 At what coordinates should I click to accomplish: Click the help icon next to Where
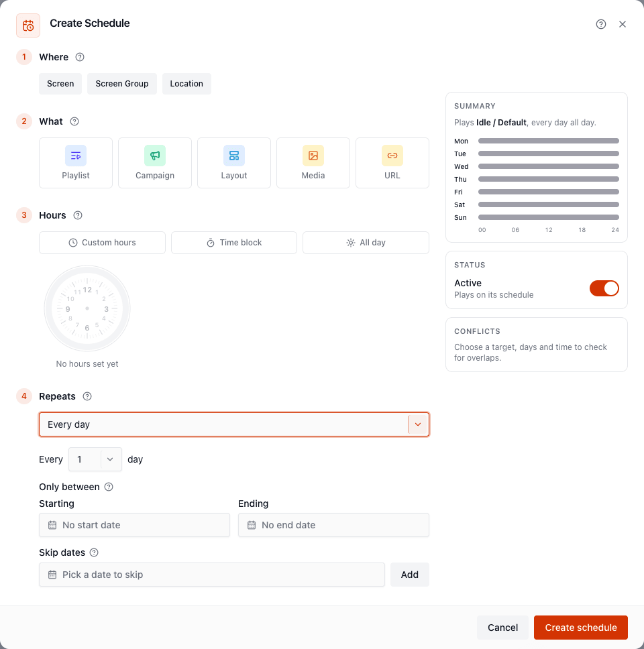pyautogui.click(x=80, y=57)
